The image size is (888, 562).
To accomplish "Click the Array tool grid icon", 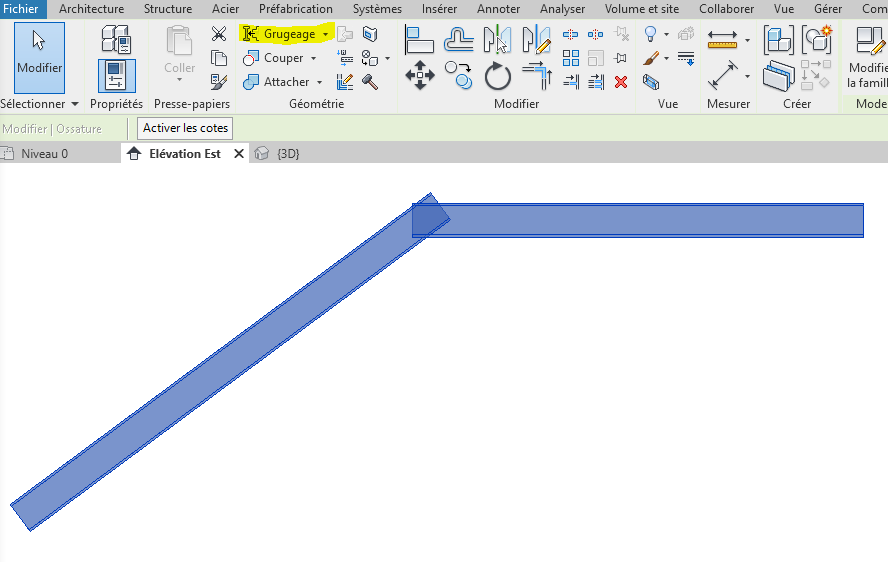I will [571, 58].
